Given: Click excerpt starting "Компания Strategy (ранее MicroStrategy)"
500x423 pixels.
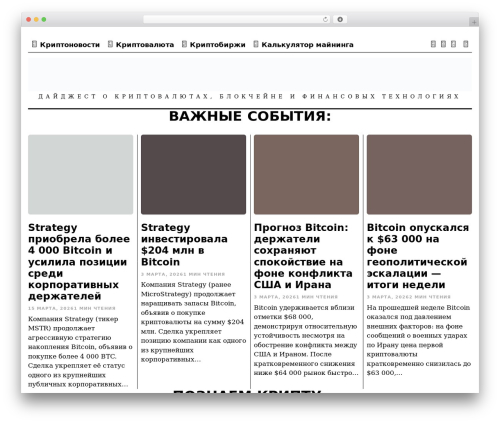Looking at the screenshot, I should [193, 322].
